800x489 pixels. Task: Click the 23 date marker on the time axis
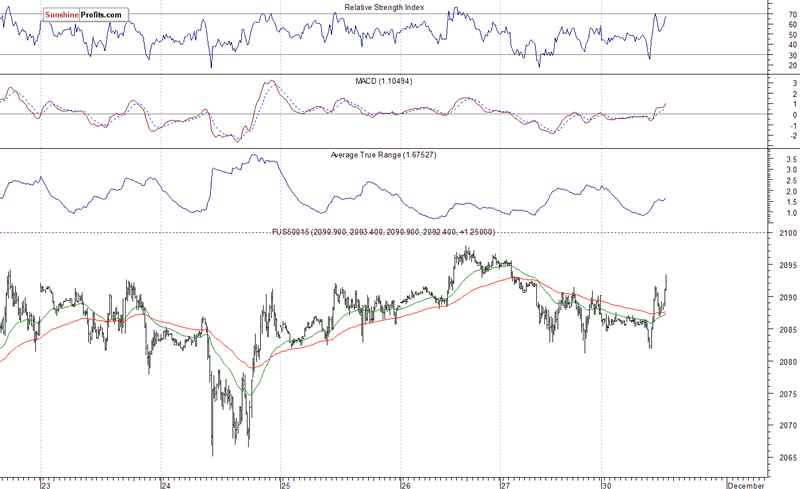(x=46, y=485)
